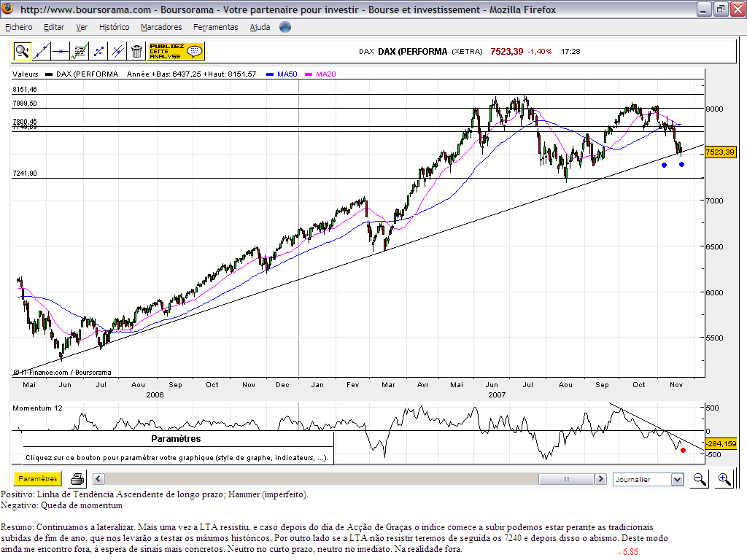Image resolution: width=747 pixels, height=560 pixels.
Task: Click the chart scrollbar left arrow
Action: [x=98, y=479]
